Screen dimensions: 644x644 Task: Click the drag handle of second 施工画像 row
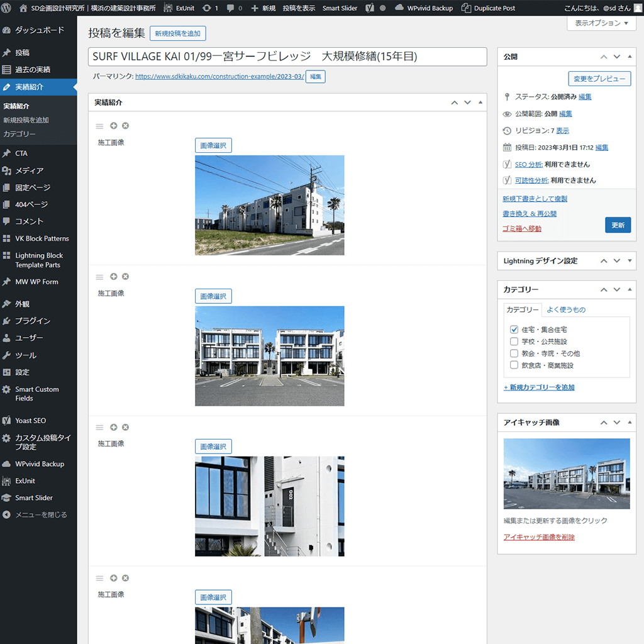click(99, 277)
